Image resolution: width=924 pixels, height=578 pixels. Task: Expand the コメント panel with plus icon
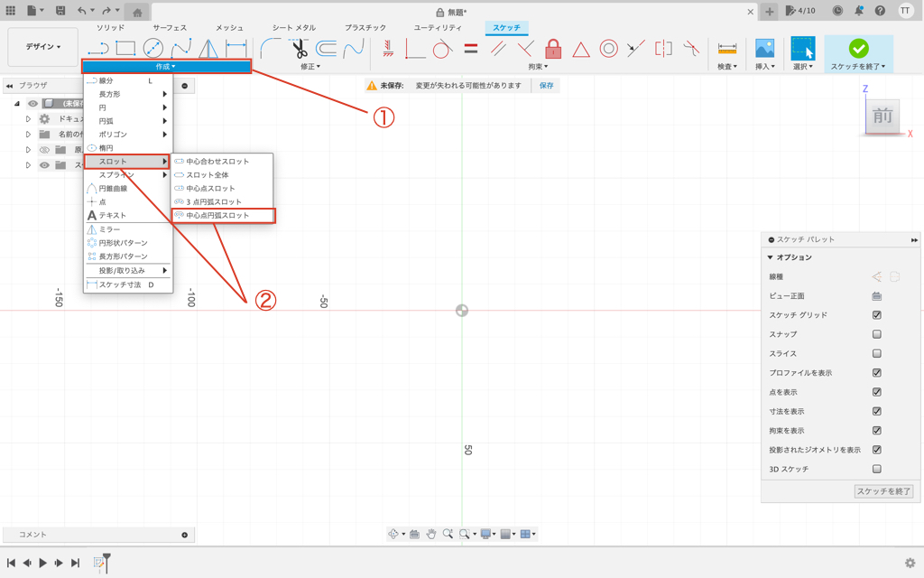coord(184,535)
